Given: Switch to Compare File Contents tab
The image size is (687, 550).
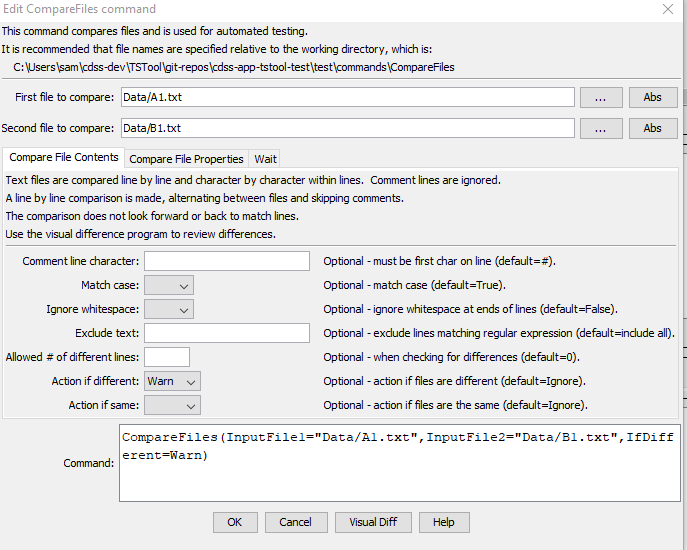Looking at the screenshot, I should pos(64,157).
